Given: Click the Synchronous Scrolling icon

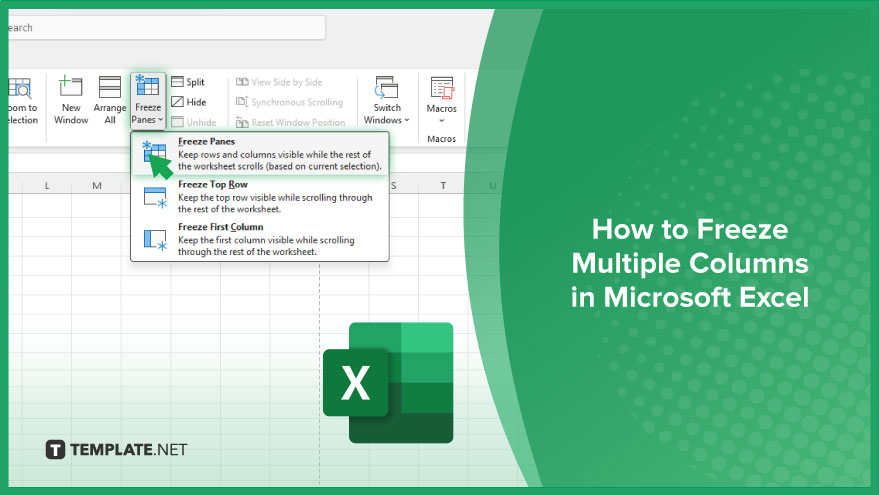Looking at the screenshot, I should point(242,102).
